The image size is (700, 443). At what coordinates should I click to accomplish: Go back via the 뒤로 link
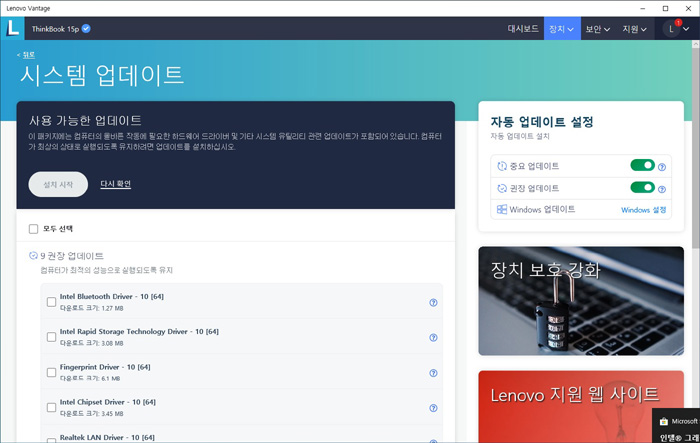(x=29, y=55)
